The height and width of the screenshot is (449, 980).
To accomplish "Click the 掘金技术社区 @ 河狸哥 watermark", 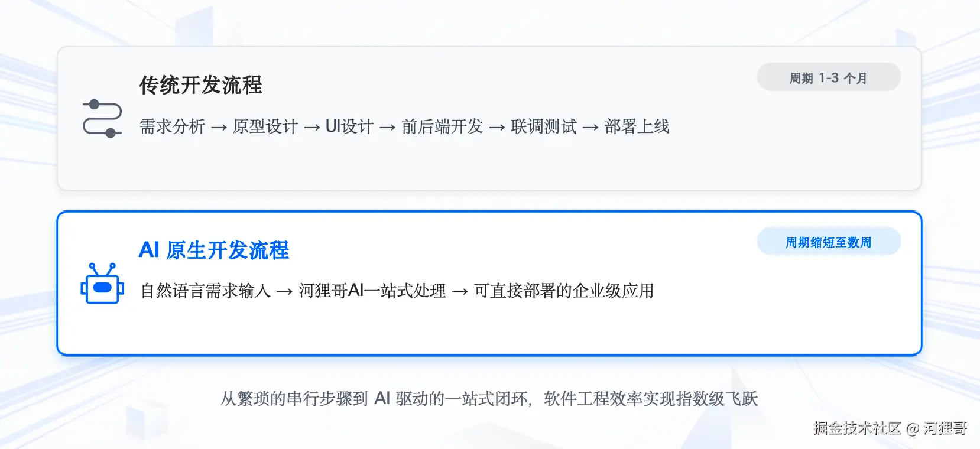I will [x=890, y=428].
